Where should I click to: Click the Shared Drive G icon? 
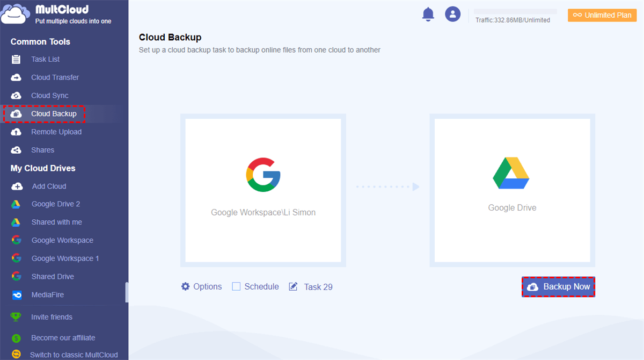tap(17, 277)
